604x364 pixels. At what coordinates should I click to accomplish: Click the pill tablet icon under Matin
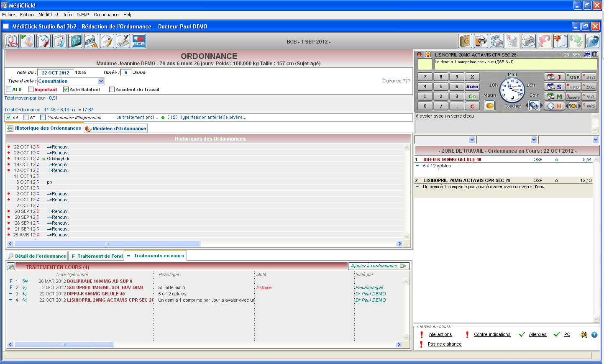(490, 106)
